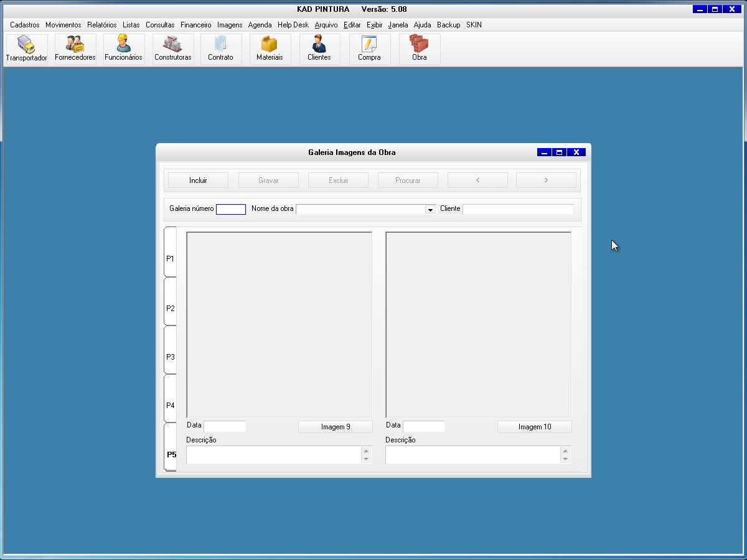Open Clientes from the toolbar
Screen dimensions: 747x560
(319, 49)
